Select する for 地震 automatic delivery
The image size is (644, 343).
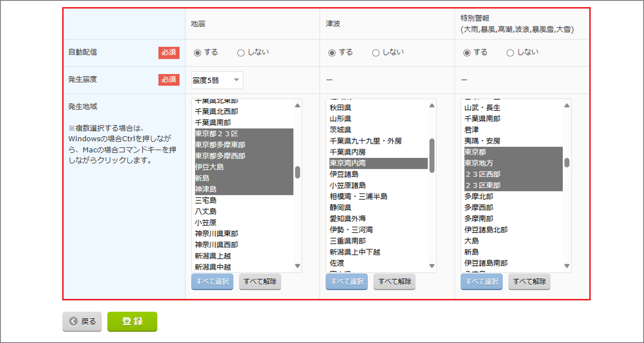click(x=198, y=53)
